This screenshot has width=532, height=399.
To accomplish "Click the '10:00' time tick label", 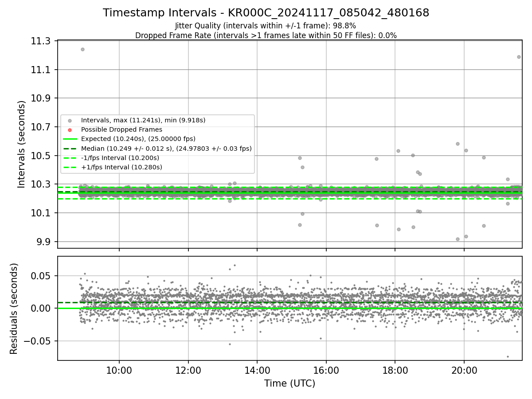I will [119, 370].
